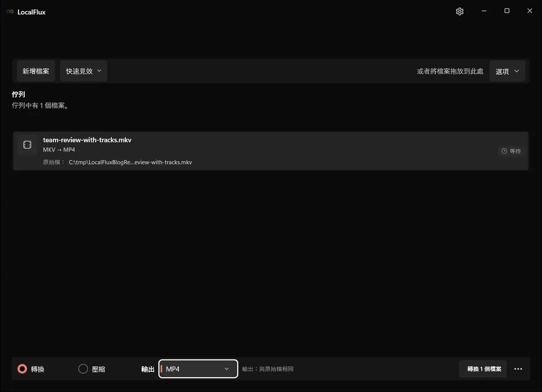542x392 pixels.
Task: Click the 新增檔案 button
Action: tap(36, 71)
